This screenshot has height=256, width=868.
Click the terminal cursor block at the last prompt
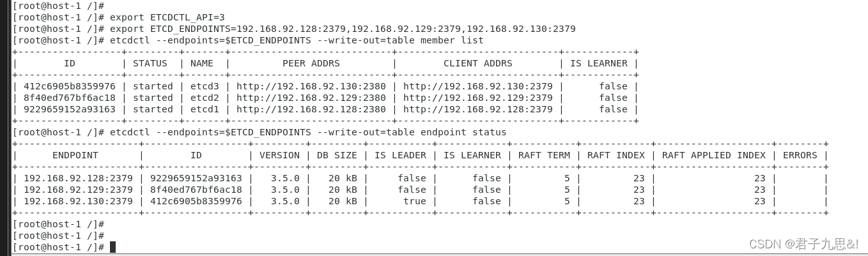click(x=112, y=247)
